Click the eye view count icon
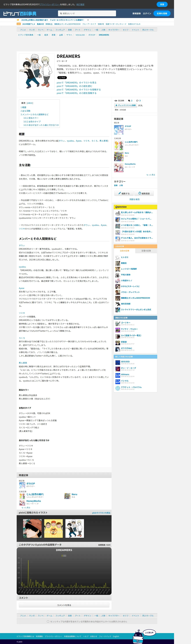The image size is (191, 644). [116, 100]
